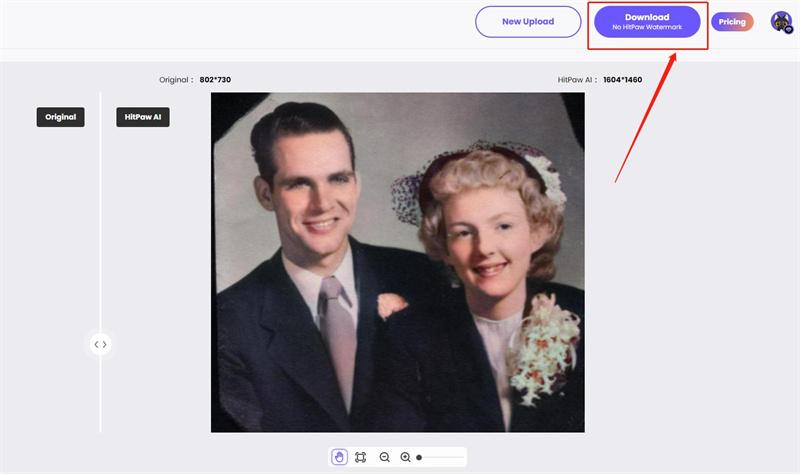Screen dimensions: 800x474
Task: Select the hand pan tool
Action: click(339, 457)
